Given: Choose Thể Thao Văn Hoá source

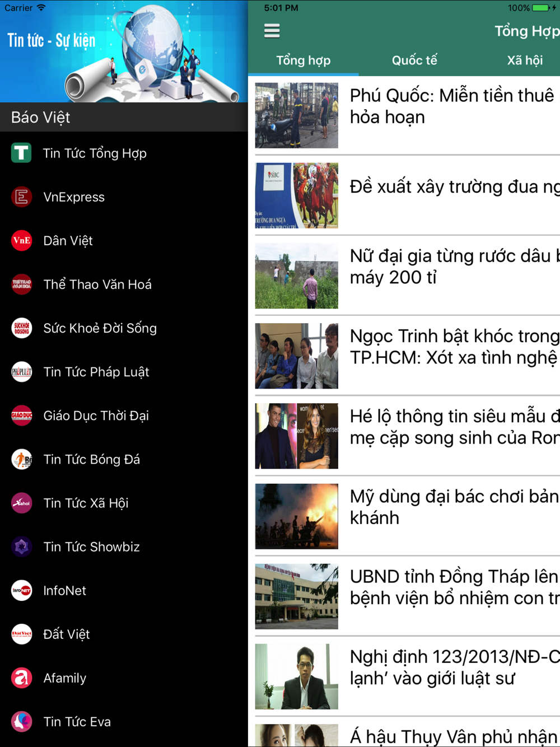Looking at the screenshot, I should coord(124,284).
